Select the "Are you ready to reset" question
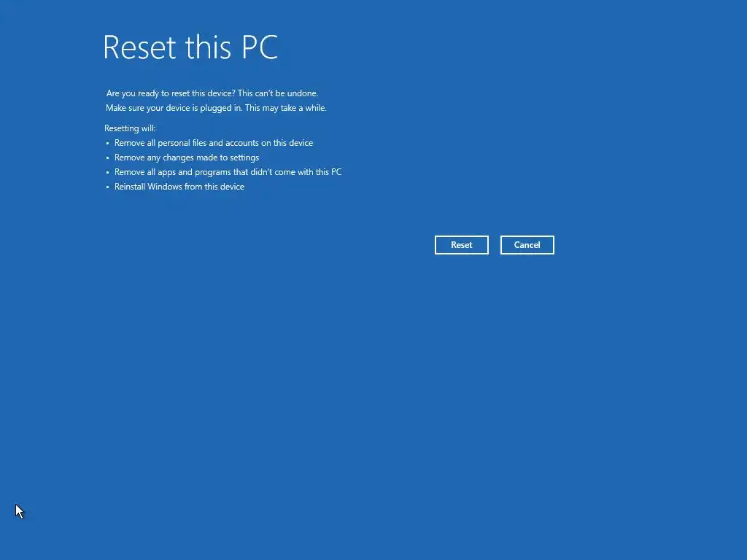This screenshot has height=560, width=747. (x=171, y=93)
